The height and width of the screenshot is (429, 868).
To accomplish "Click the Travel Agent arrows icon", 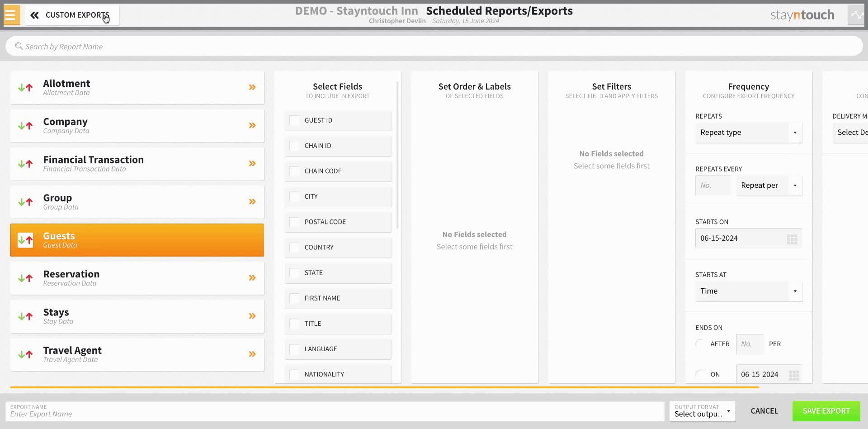I will pyautogui.click(x=25, y=354).
